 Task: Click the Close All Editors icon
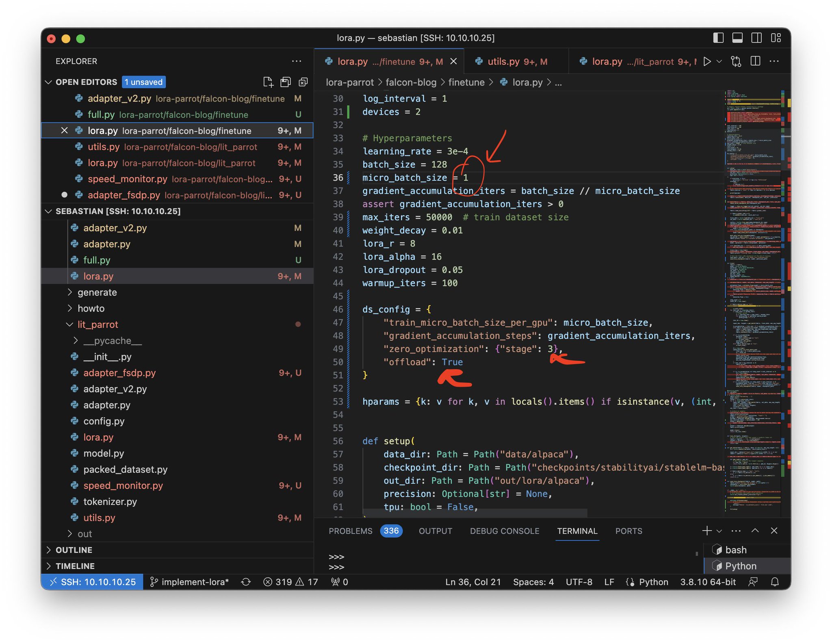click(303, 82)
